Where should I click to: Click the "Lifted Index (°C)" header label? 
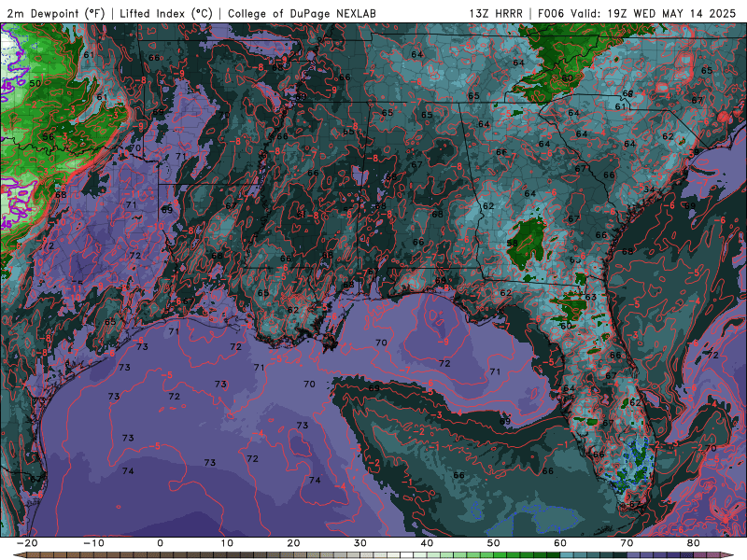click(x=166, y=14)
